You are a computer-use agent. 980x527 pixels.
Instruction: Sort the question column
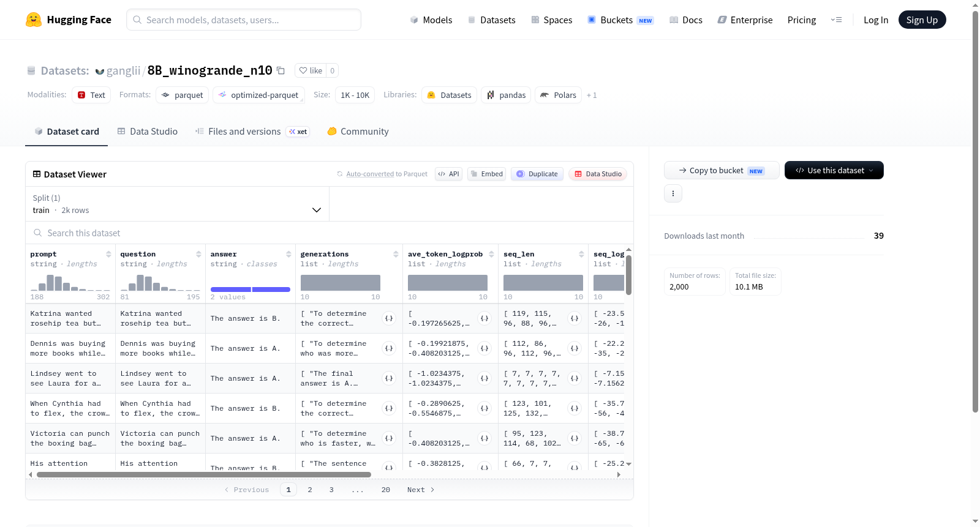coord(198,254)
